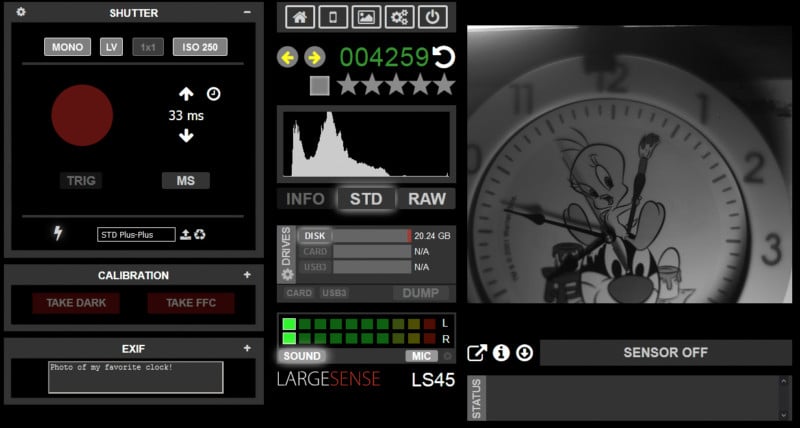Toggle LV live view
Image resolution: width=800 pixels, height=428 pixels.
[111, 47]
